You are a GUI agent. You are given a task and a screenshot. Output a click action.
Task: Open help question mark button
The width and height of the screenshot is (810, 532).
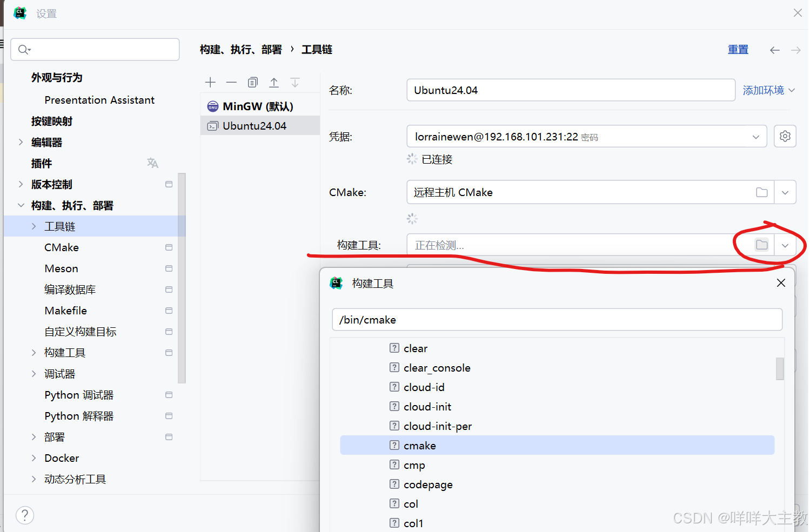point(25,515)
